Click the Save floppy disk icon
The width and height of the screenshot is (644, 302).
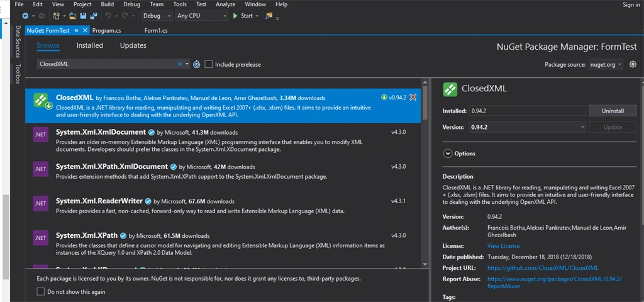click(x=84, y=16)
